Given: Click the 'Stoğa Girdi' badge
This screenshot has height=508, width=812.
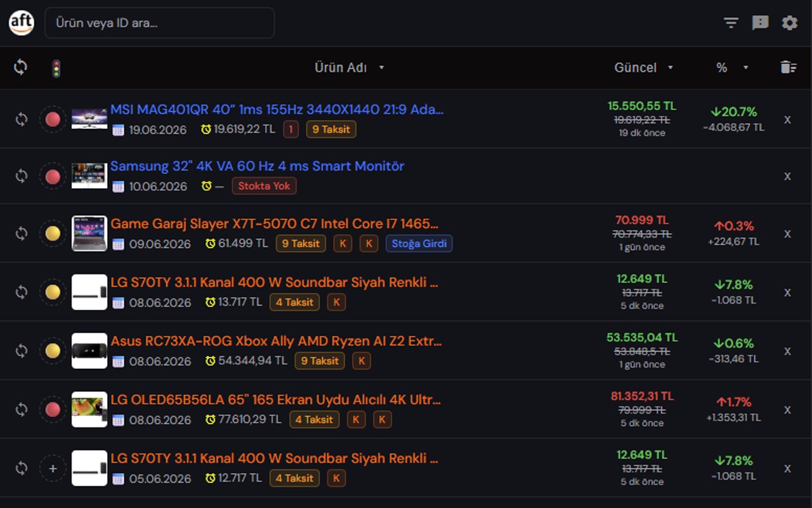Looking at the screenshot, I should click(x=419, y=244).
